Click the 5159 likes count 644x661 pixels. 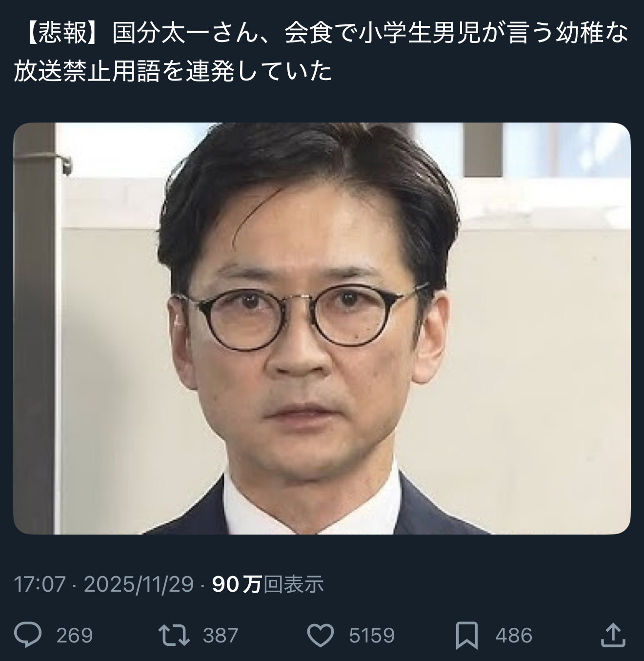pos(372,636)
